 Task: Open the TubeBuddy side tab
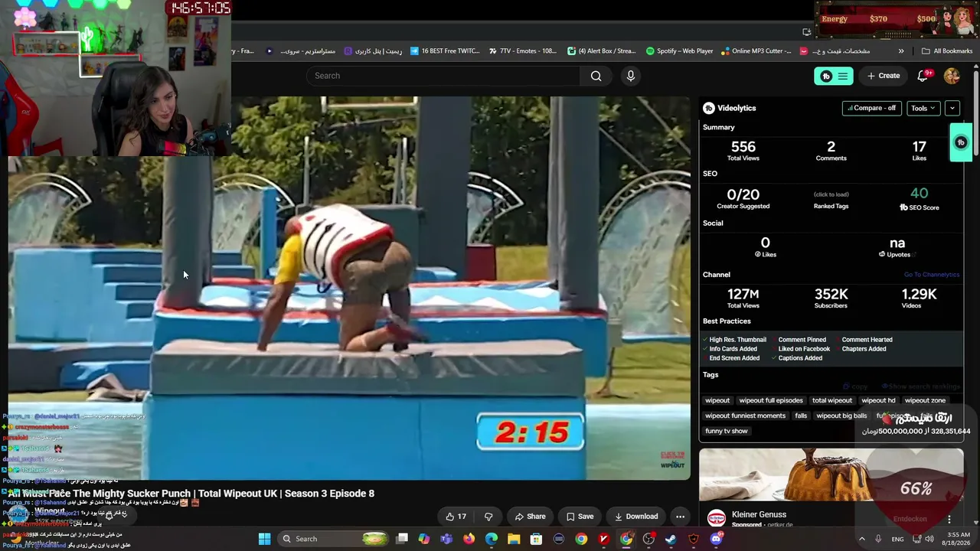pyautogui.click(x=961, y=142)
